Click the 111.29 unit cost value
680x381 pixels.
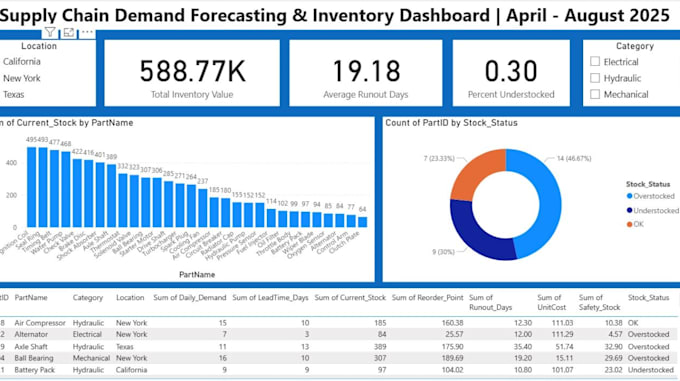[562, 335]
